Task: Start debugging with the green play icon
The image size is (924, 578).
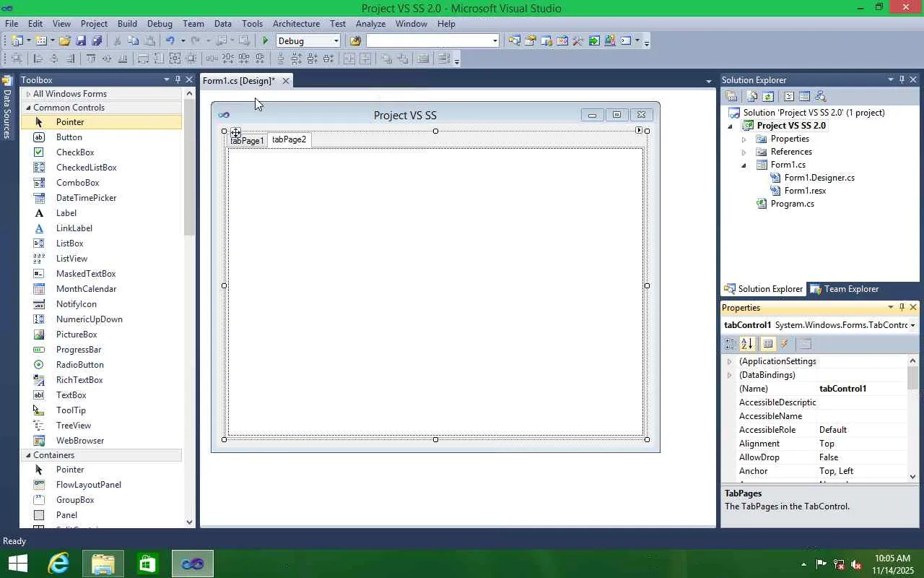Action: coord(265,41)
